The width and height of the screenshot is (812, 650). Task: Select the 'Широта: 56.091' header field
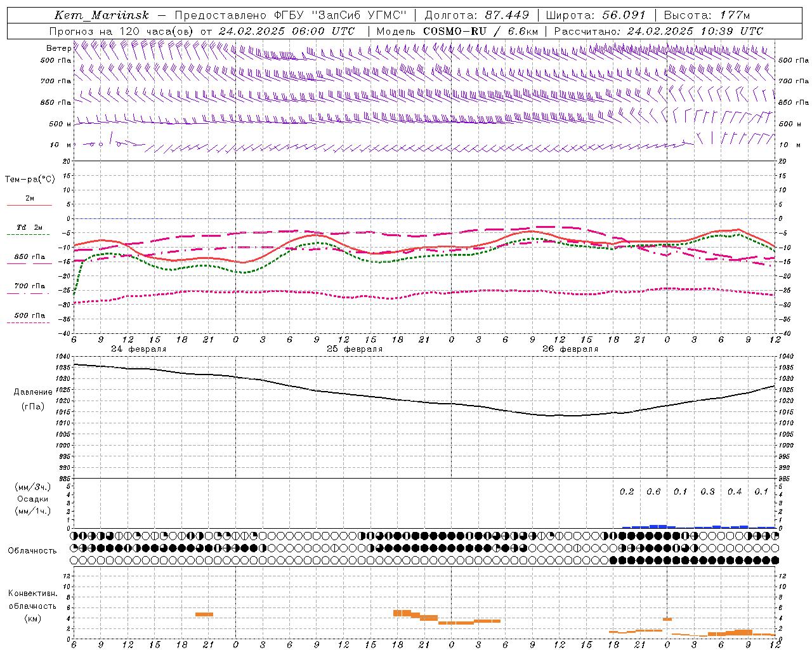click(596, 15)
